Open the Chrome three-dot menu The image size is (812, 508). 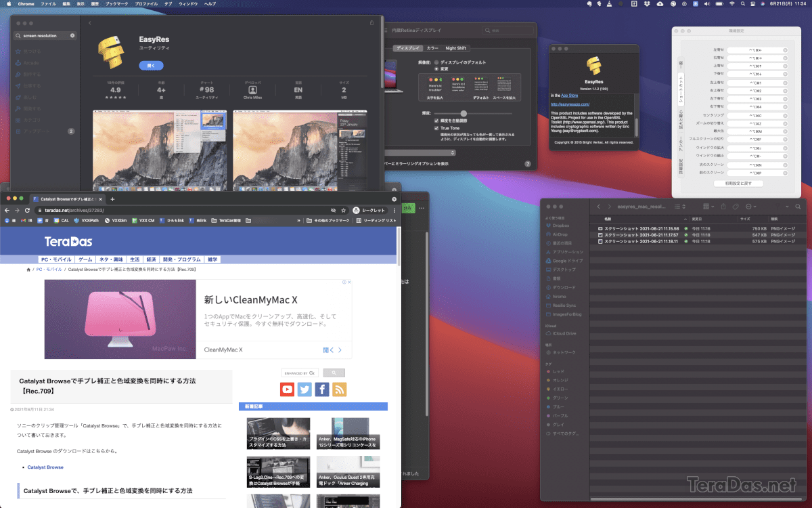[x=394, y=211]
